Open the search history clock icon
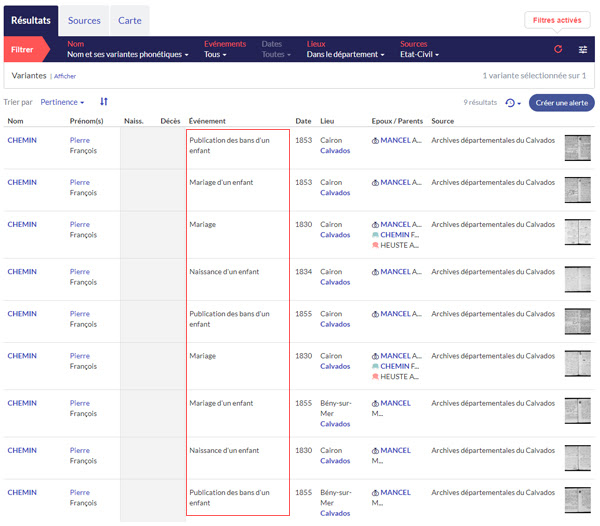This screenshot has height=526, width=600. pyautogui.click(x=512, y=102)
